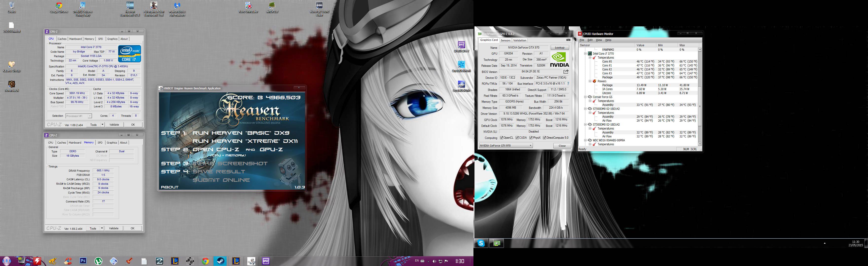This screenshot has width=868, height=266.
Task: Click the taskbar clock showing 11:30 23/05/2015
Action: click(855, 243)
